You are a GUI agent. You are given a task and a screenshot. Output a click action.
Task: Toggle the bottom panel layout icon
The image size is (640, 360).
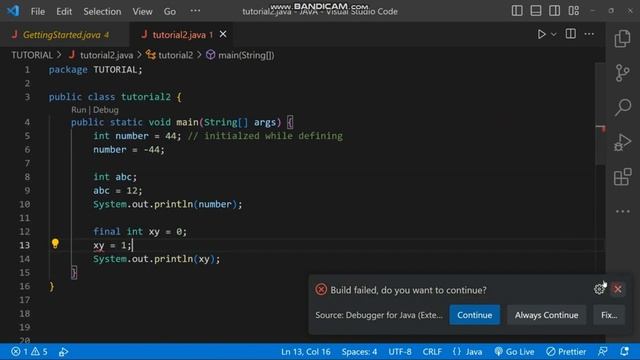[x=536, y=11]
